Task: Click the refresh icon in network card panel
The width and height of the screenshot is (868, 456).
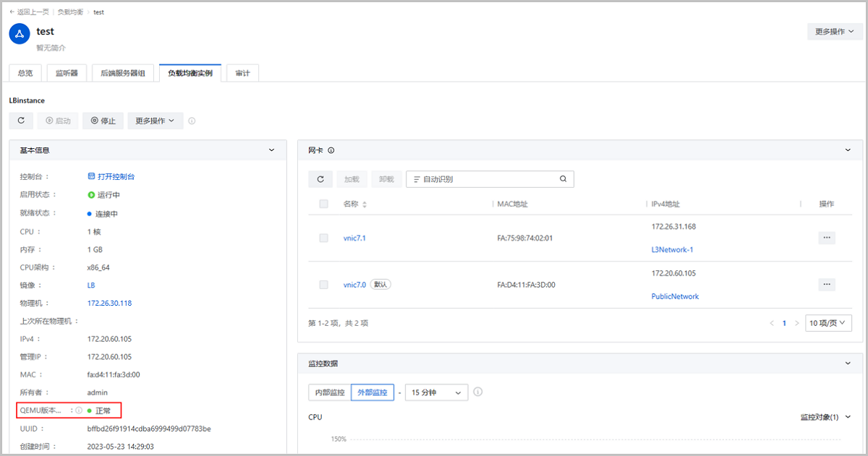Action: 320,179
